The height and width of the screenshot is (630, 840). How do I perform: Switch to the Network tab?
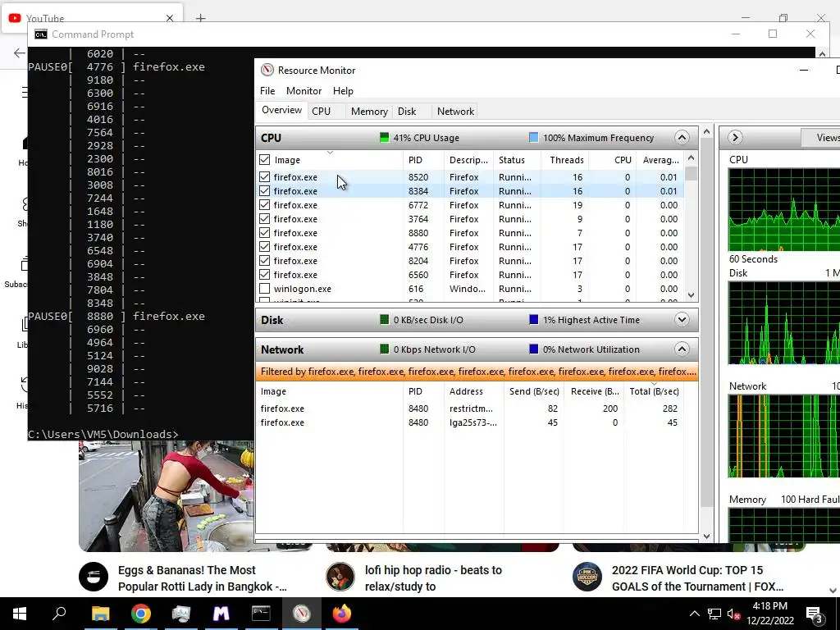tap(455, 112)
